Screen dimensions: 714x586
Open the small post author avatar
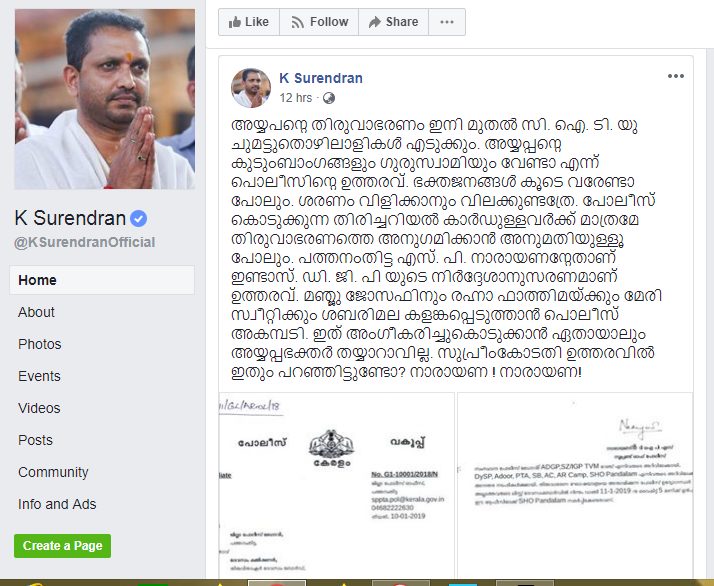tap(251, 88)
